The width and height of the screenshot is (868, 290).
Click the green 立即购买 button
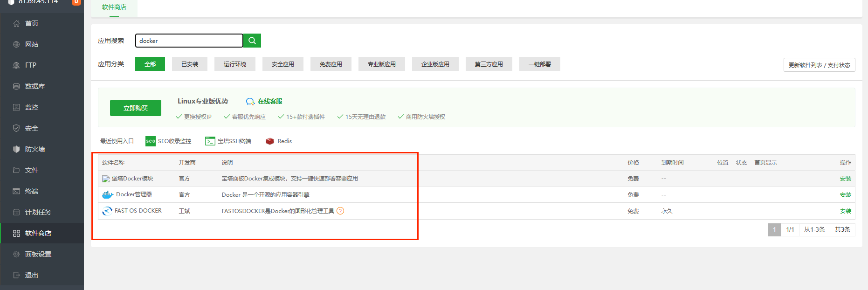point(136,108)
